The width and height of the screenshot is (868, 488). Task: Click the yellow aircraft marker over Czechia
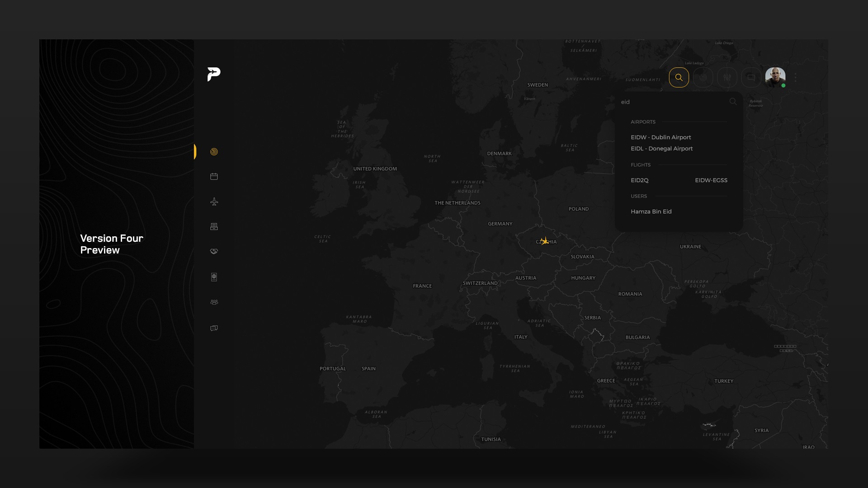click(545, 241)
